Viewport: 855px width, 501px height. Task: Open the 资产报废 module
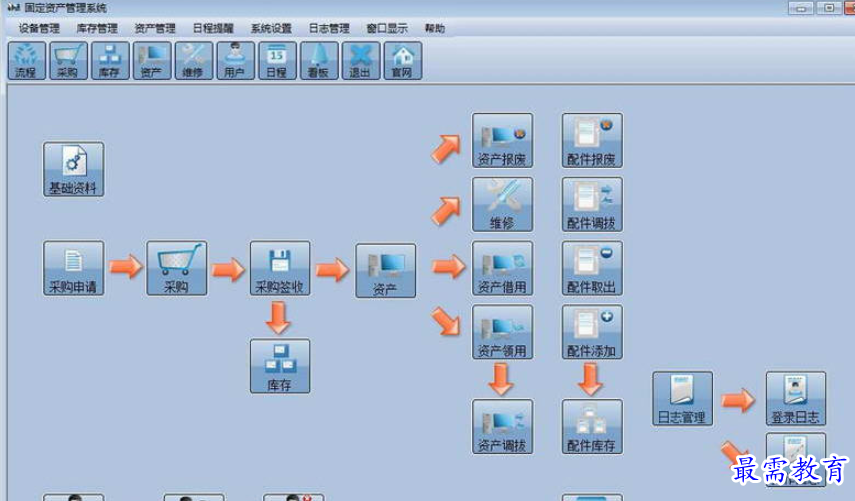[x=503, y=140]
